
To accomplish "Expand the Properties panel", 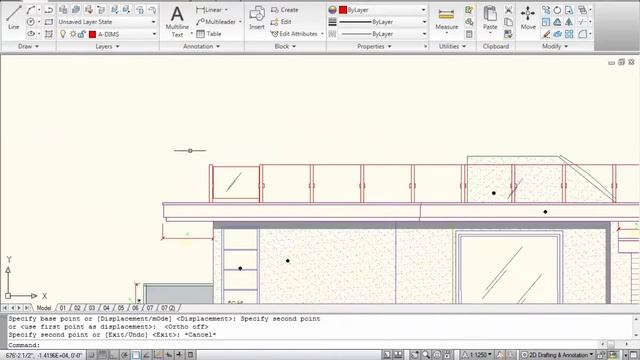I will tap(374, 46).
